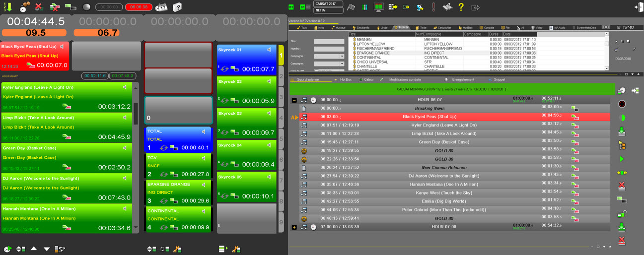Viewport: 644px width, 255px height.
Task: Collapse the HOUR 06-07 block
Action: coord(294,100)
